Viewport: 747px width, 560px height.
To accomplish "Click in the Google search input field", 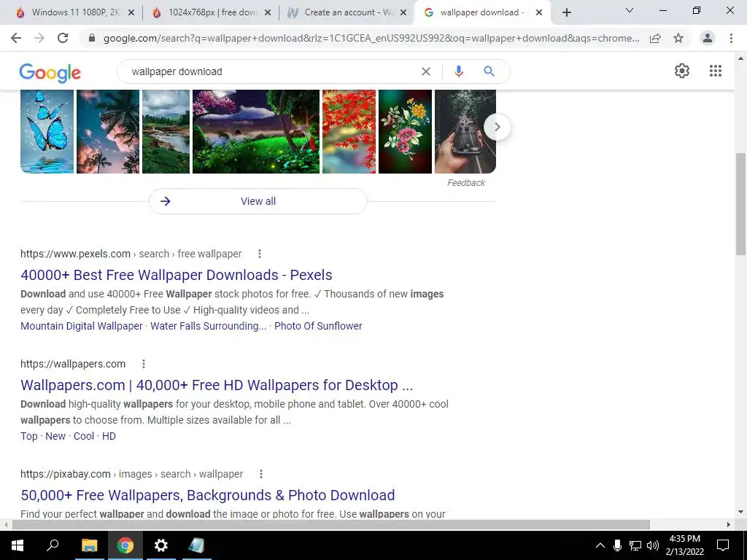I will pos(271,71).
